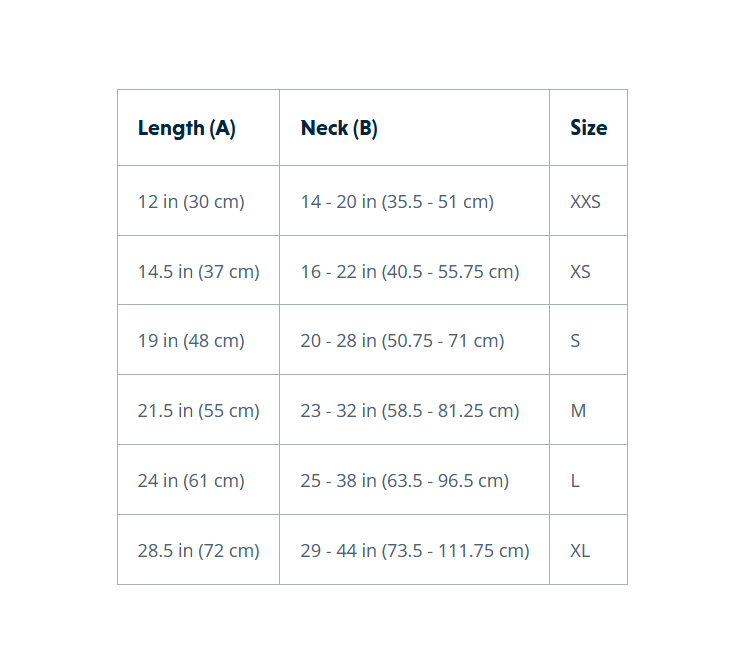The image size is (745, 664).
Task: Select the 14.5 in (37 cm) length cell
Action: [198, 270]
